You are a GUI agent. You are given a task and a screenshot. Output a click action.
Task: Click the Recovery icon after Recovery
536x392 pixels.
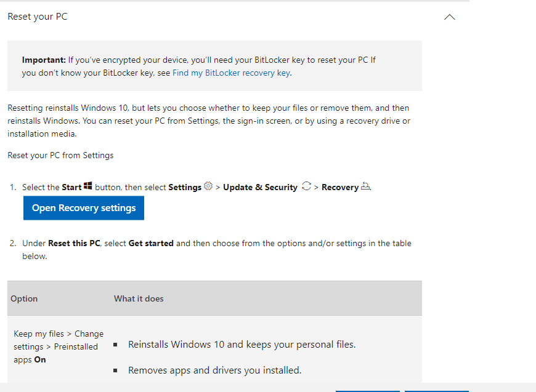pos(365,186)
